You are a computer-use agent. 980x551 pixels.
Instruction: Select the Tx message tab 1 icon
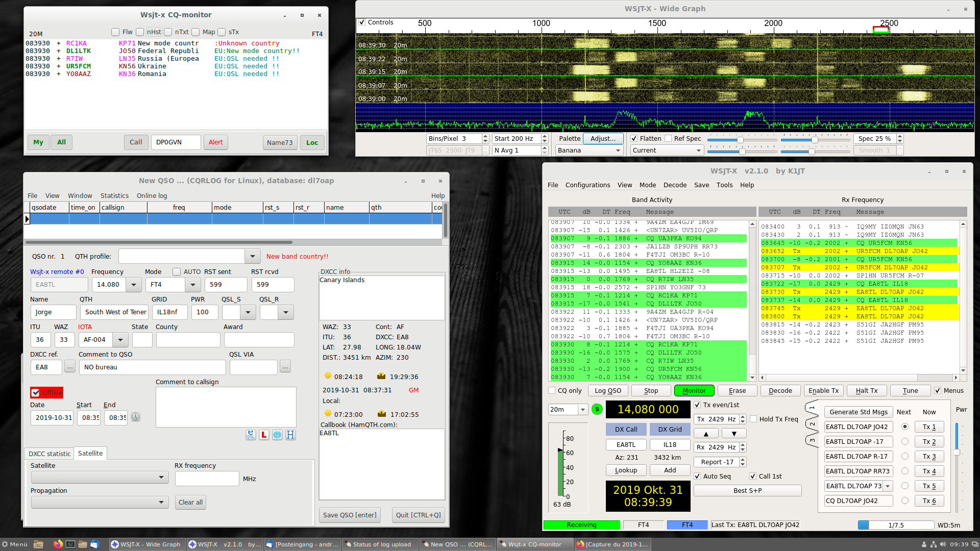[812, 408]
